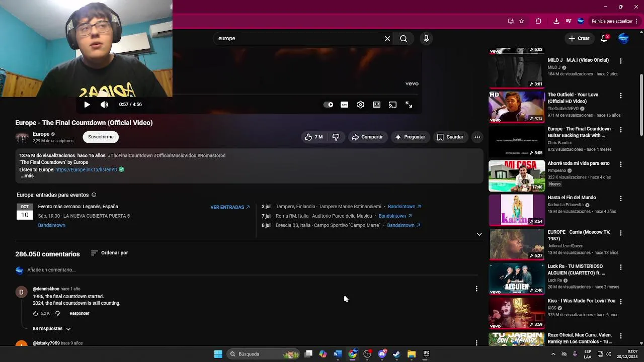The height and width of the screenshot is (362, 644).
Task: Show info about event tickets
Action: coord(94,195)
